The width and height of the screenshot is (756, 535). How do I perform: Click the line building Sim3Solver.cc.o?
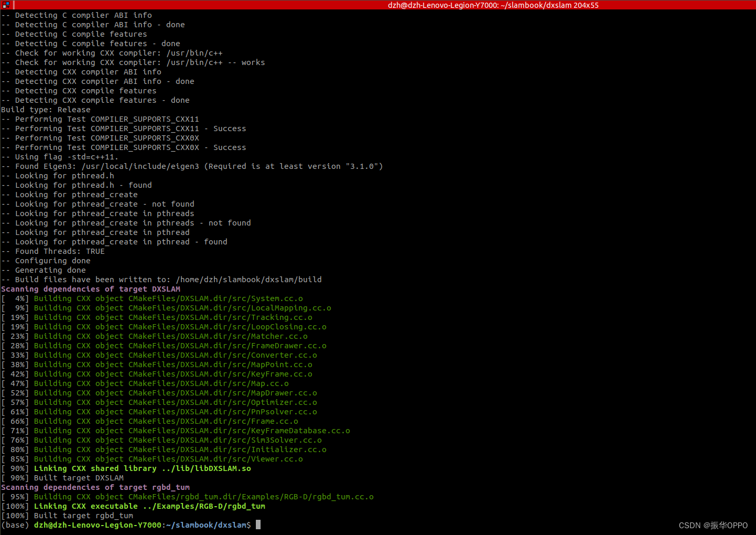coord(161,440)
